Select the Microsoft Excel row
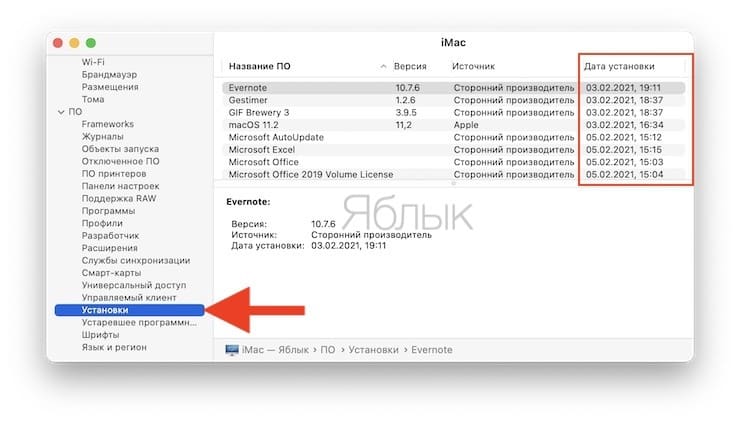740x423 pixels. pyautogui.click(x=453, y=150)
